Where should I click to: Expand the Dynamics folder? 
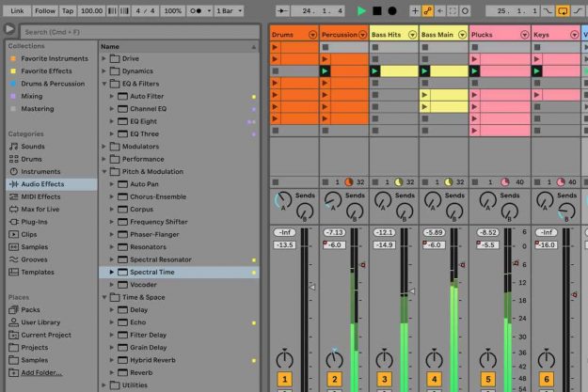coord(103,71)
